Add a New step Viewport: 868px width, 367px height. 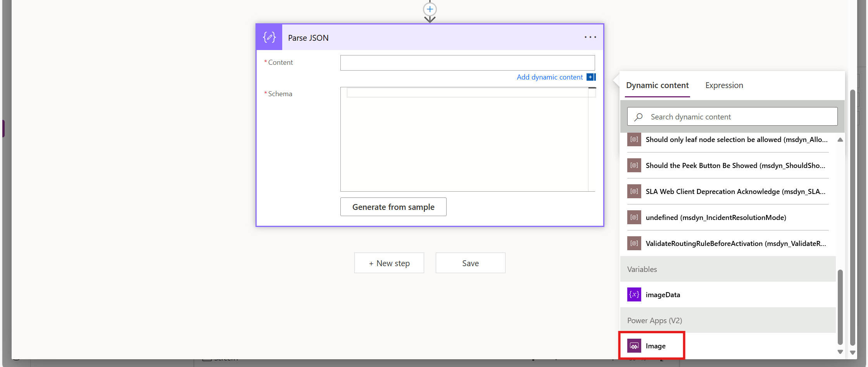tap(389, 263)
